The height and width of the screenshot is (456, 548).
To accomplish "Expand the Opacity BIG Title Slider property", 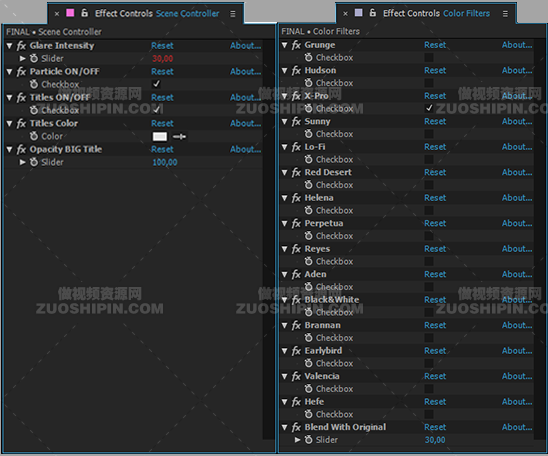I will coord(23,162).
